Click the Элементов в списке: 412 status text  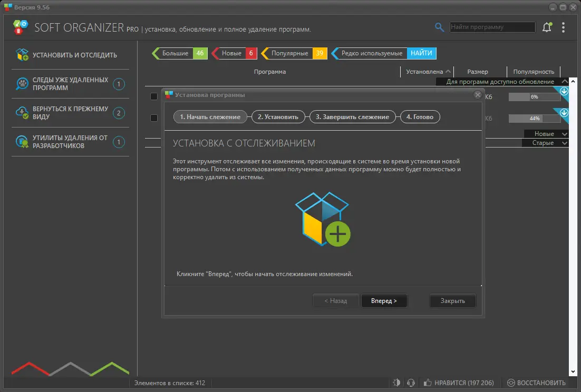tap(170, 383)
